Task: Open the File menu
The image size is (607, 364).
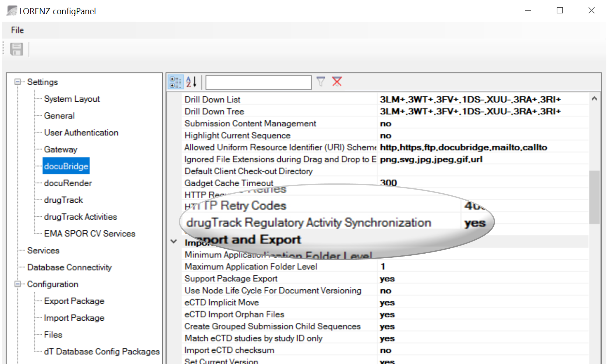Action: [17, 30]
